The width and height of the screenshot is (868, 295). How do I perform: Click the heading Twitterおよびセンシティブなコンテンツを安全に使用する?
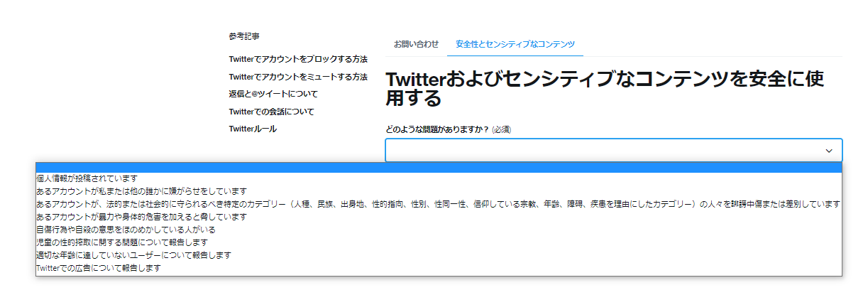click(x=604, y=88)
